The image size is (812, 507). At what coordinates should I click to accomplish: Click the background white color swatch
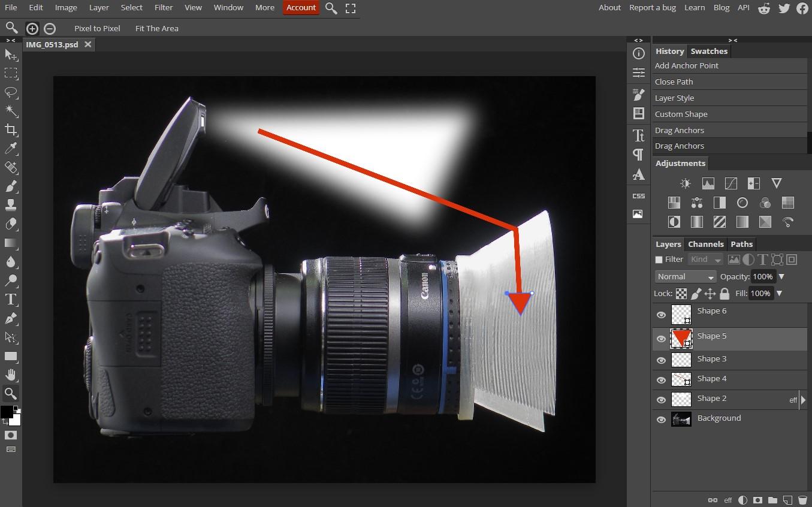(15, 420)
